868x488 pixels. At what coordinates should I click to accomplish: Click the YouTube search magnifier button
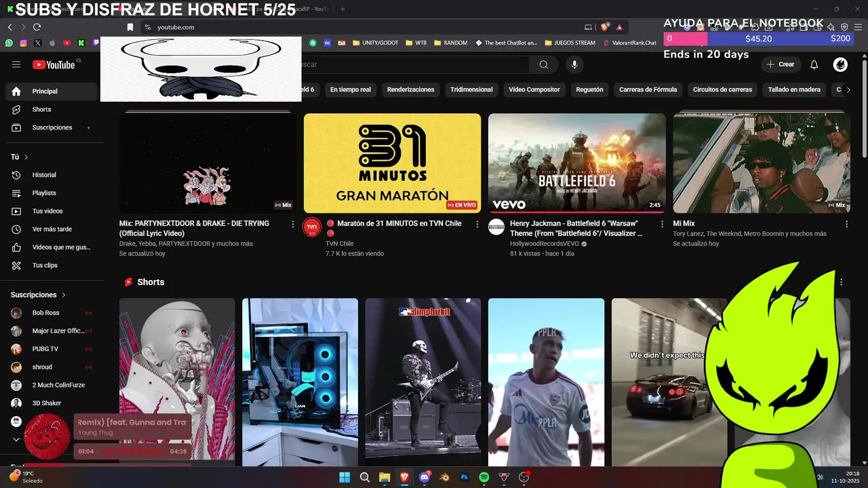(544, 64)
